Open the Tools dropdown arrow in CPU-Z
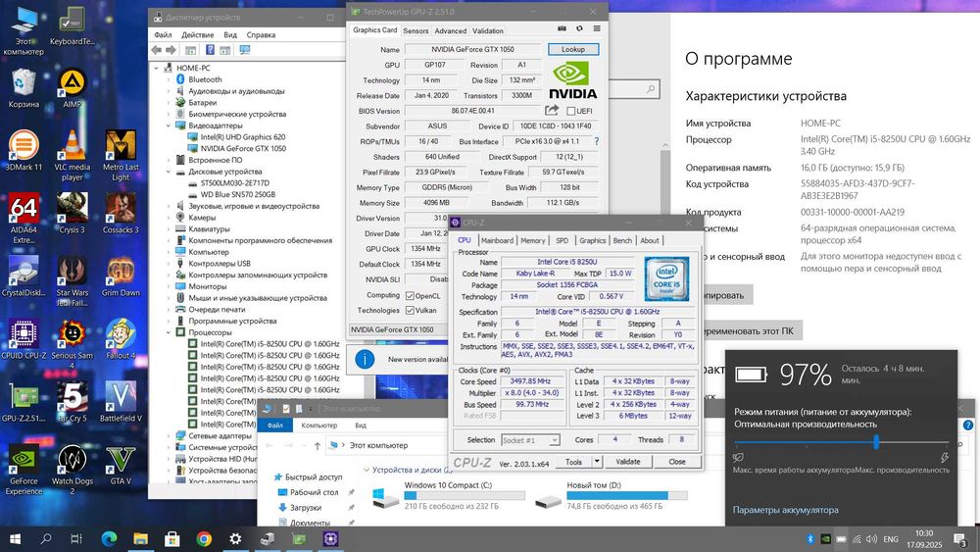The width and height of the screenshot is (980, 552). pyautogui.click(x=597, y=462)
